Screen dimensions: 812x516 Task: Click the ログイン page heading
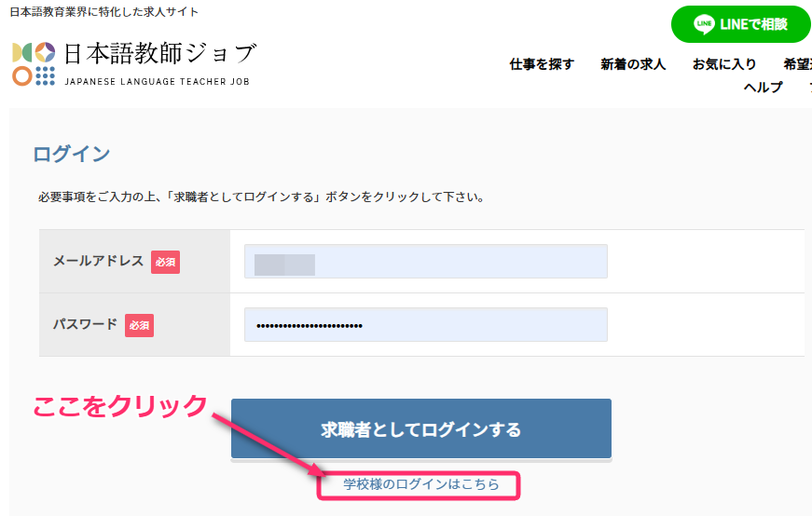pos(72,154)
